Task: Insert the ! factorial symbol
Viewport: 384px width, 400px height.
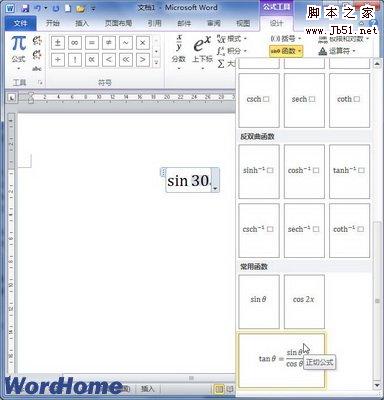Action: pos(75,60)
